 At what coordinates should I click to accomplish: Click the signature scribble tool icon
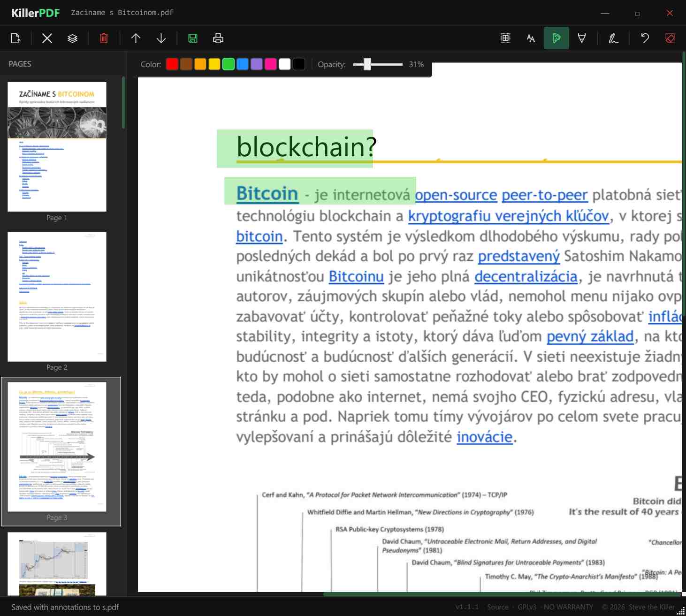pyautogui.click(x=613, y=38)
